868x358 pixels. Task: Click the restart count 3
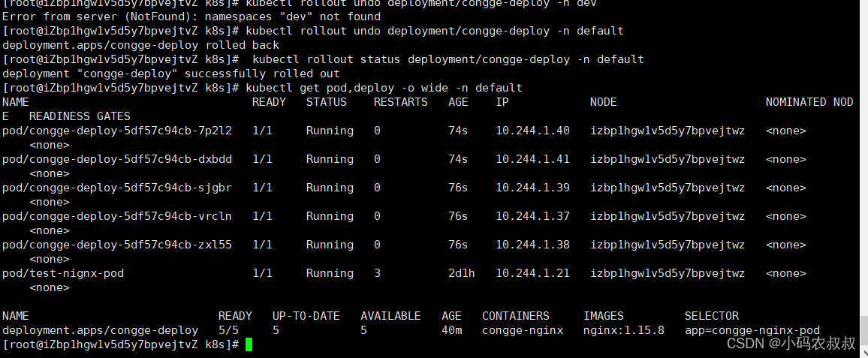(377, 273)
